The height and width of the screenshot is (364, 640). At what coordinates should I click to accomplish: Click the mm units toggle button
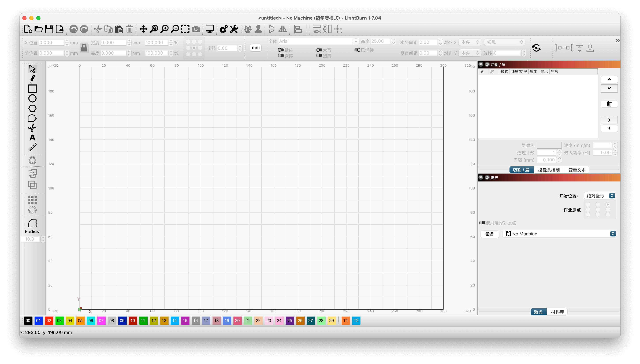tap(255, 48)
